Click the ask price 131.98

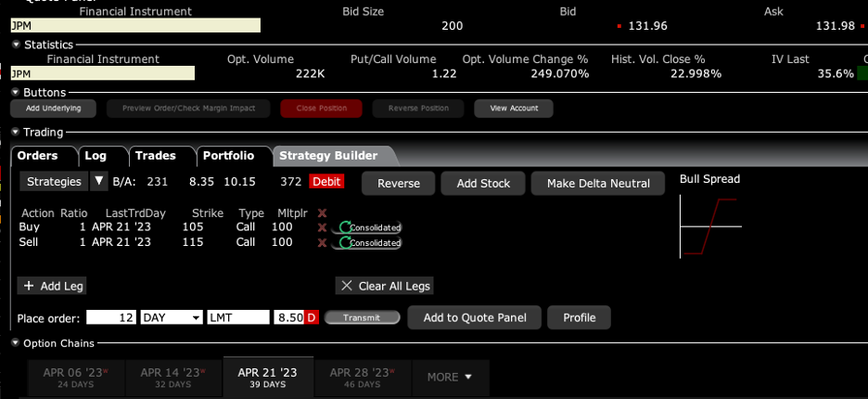[836, 25]
